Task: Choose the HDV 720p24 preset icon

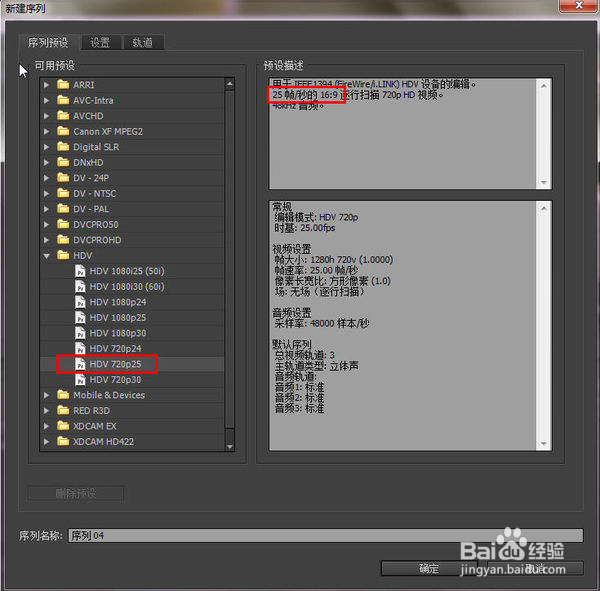Action: (81, 348)
